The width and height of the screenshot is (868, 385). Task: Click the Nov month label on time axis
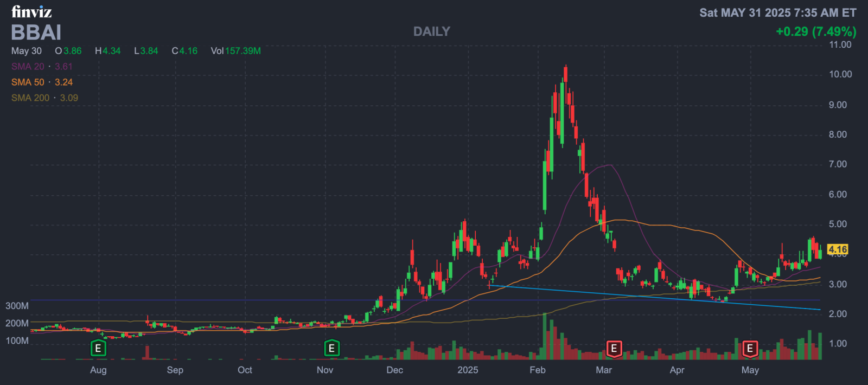[x=325, y=370]
